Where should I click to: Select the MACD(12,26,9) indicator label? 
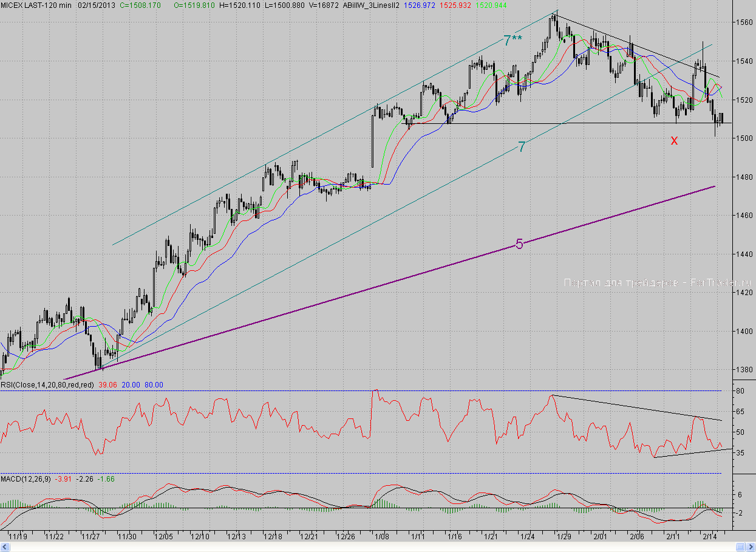pos(26,479)
